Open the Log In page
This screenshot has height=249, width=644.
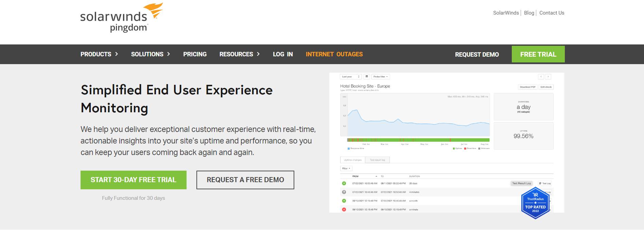(x=283, y=54)
